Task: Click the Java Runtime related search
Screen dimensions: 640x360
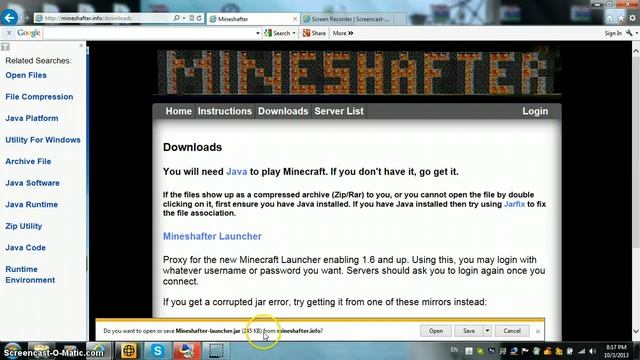Action: click(x=31, y=205)
